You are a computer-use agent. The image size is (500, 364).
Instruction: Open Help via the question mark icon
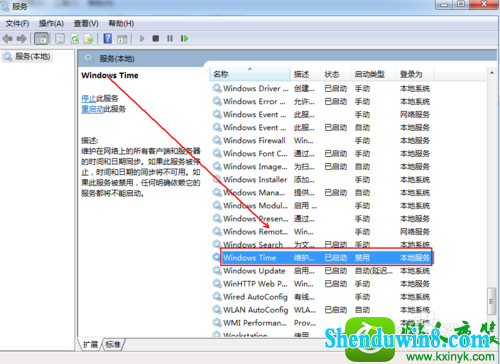pyautogui.click(x=107, y=38)
